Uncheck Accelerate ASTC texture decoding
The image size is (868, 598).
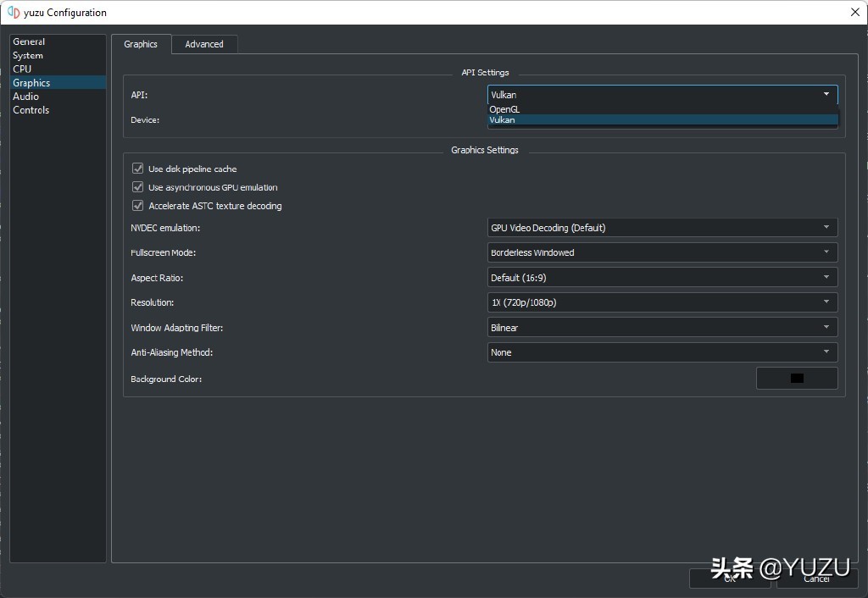[x=138, y=206]
